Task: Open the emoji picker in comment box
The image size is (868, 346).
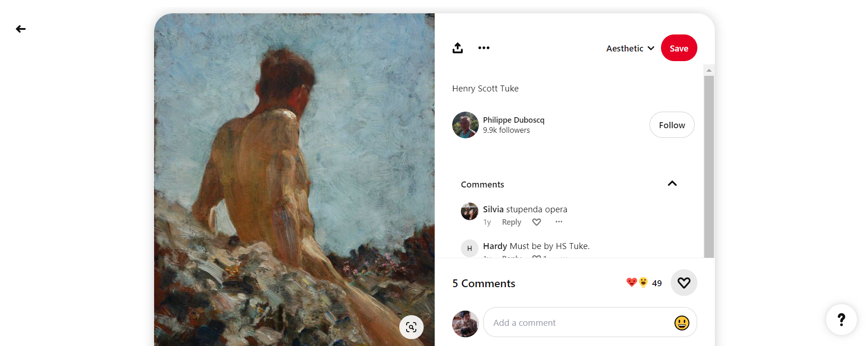Action: click(x=682, y=323)
